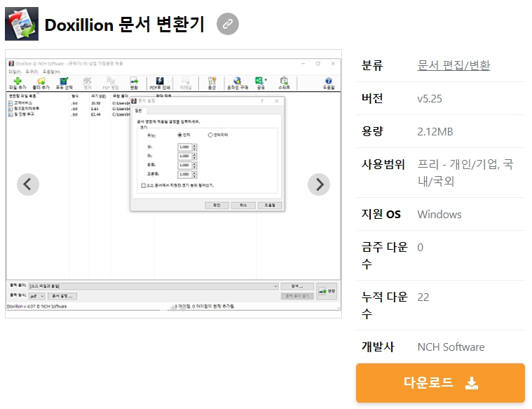Click the Windows value next to 지원 OS

(439, 215)
